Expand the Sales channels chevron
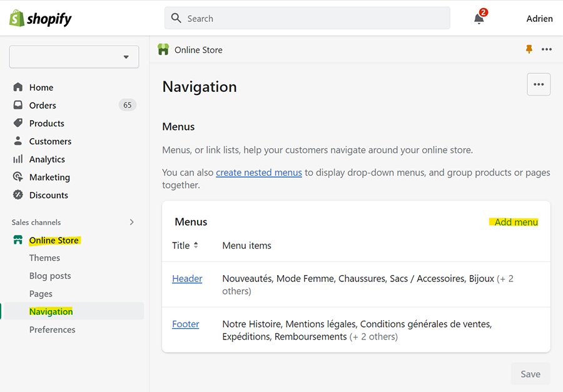 pyautogui.click(x=131, y=222)
